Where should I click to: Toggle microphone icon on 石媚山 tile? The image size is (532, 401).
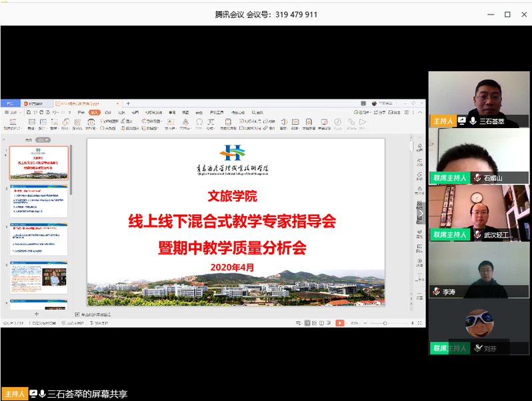477,178
